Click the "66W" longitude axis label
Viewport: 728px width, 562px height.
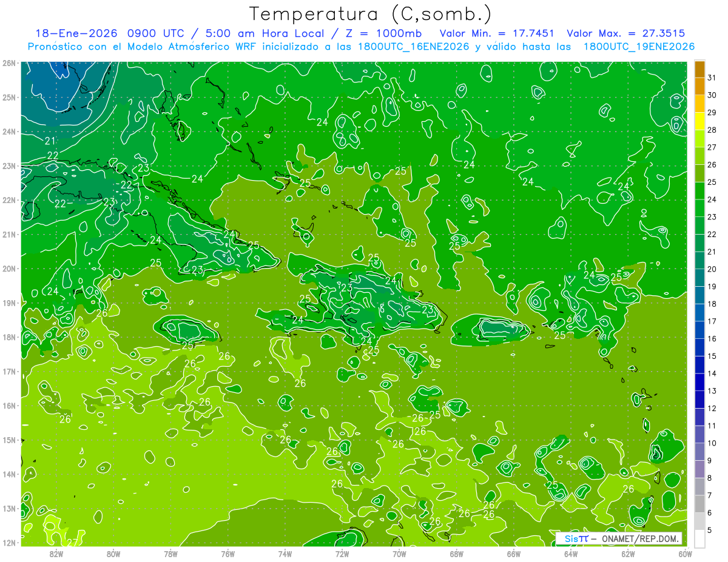(514, 553)
